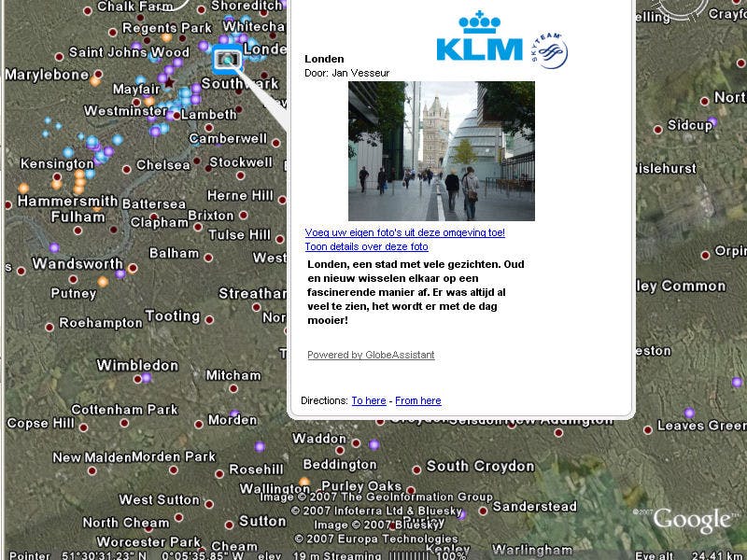Click the SkyTeam logo
Image resolution: width=747 pixels, height=560 pixels.
[549, 51]
